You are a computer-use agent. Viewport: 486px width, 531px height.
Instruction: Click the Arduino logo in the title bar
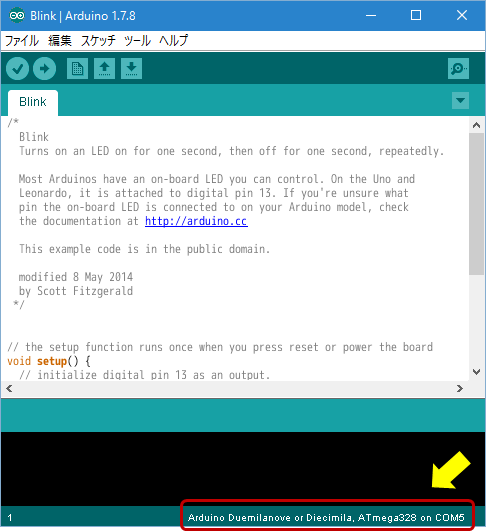pyautogui.click(x=17, y=16)
